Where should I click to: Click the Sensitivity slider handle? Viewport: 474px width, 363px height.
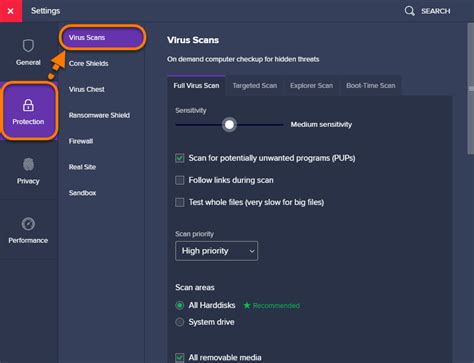pyautogui.click(x=229, y=125)
